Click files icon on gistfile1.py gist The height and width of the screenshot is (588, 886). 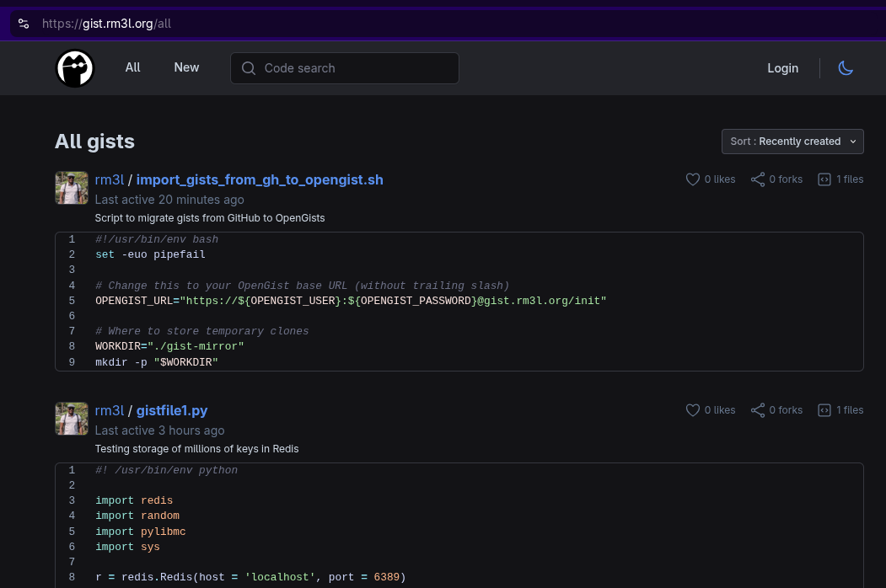click(x=824, y=410)
